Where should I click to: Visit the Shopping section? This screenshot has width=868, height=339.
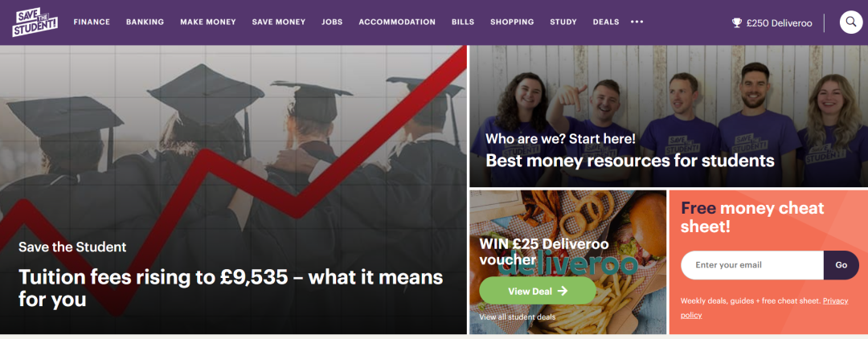(x=512, y=22)
